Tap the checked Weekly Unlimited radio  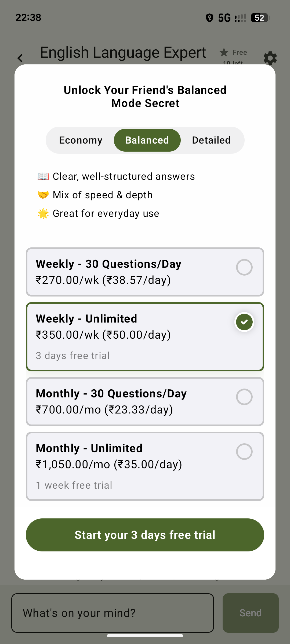(244, 322)
